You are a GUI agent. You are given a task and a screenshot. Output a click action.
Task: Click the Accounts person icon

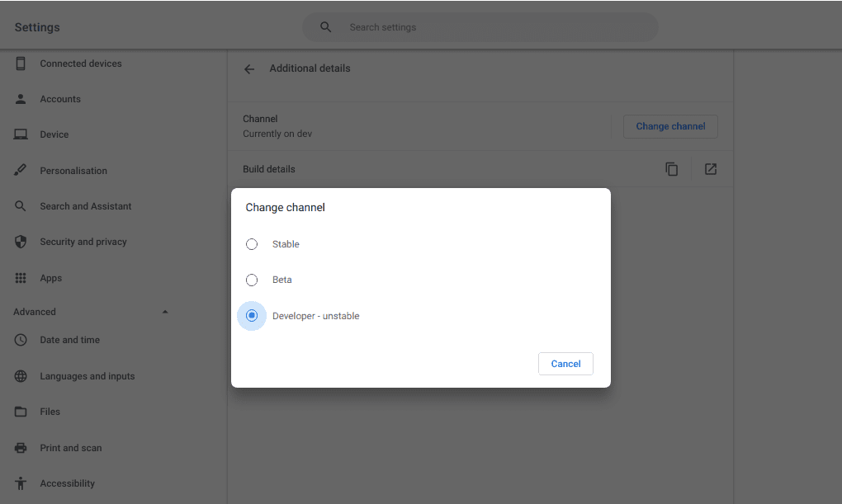coord(21,99)
